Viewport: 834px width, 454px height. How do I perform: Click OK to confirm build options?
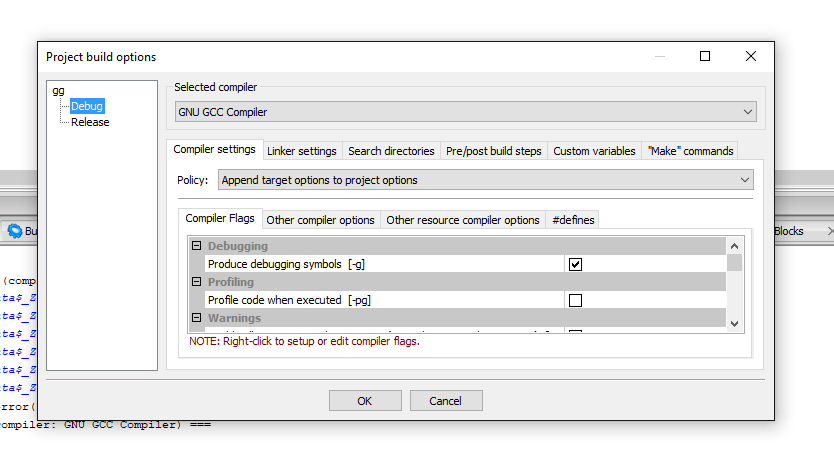click(x=365, y=401)
